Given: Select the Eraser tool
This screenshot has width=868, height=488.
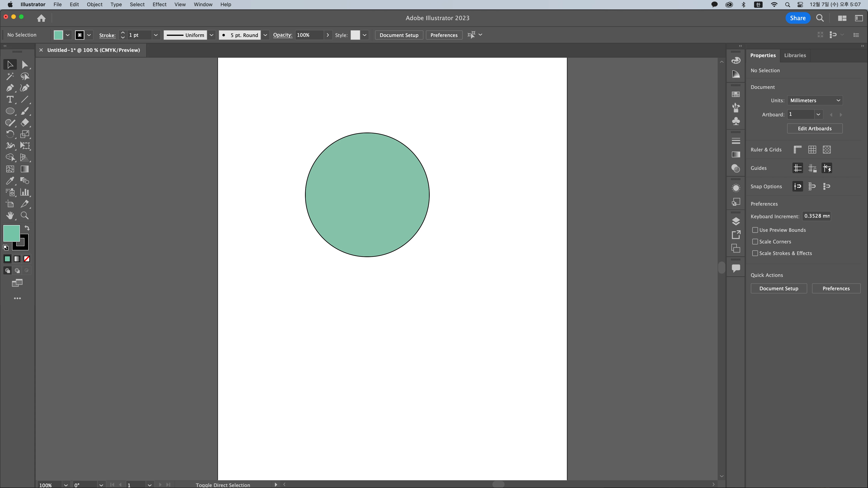Looking at the screenshot, I should 25,123.
